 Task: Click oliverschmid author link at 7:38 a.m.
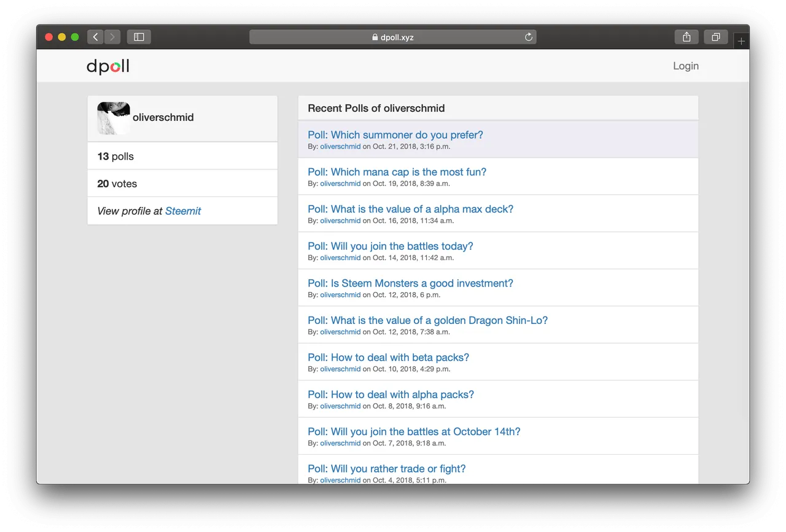pos(340,332)
